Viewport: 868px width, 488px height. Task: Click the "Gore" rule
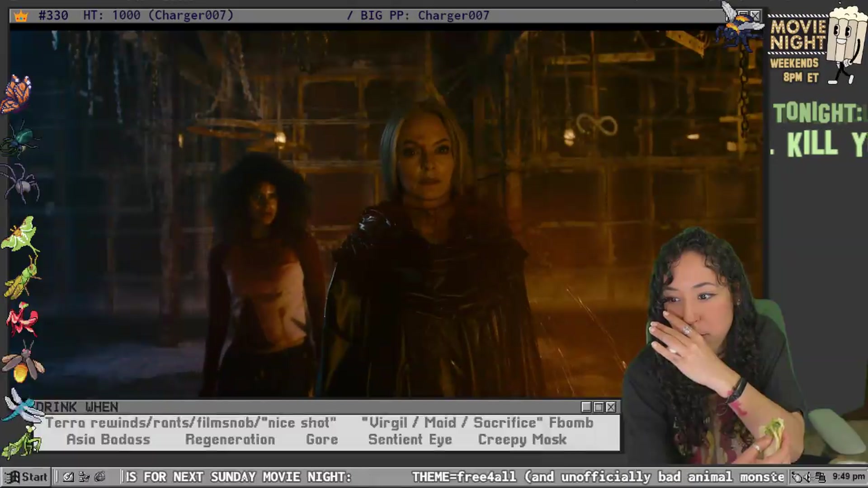click(x=322, y=440)
